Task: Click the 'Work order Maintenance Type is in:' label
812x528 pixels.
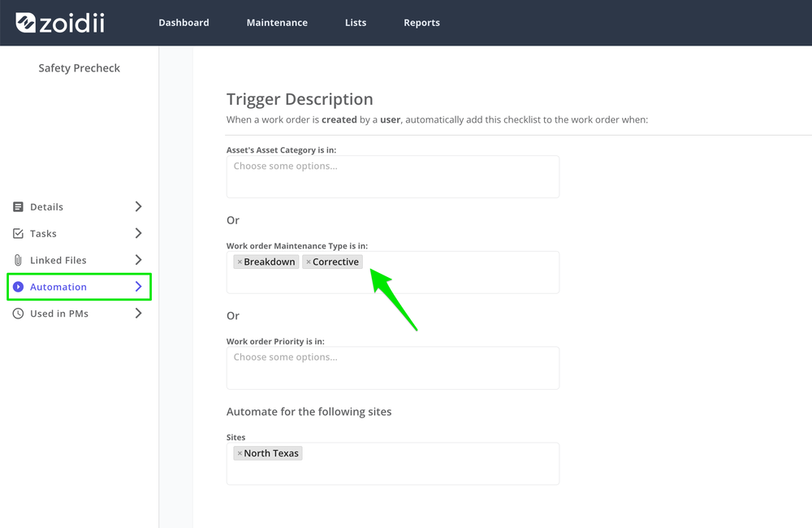Action: point(296,245)
